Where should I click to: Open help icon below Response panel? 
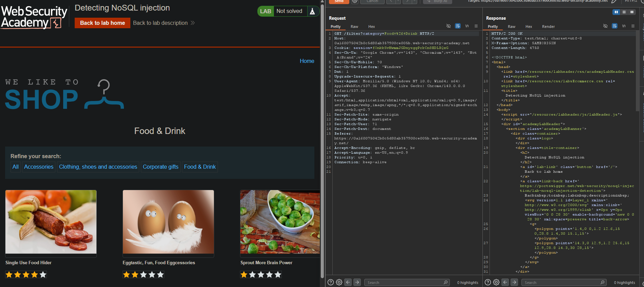coord(488,282)
